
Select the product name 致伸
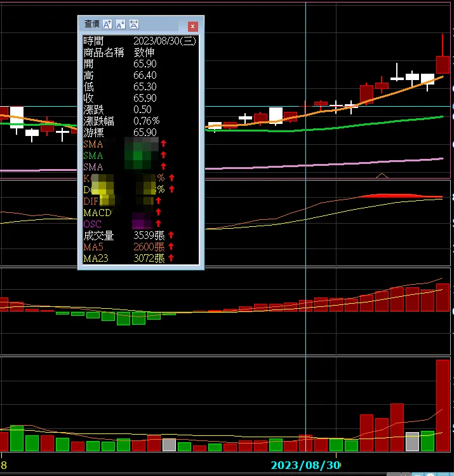[x=144, y=53]
